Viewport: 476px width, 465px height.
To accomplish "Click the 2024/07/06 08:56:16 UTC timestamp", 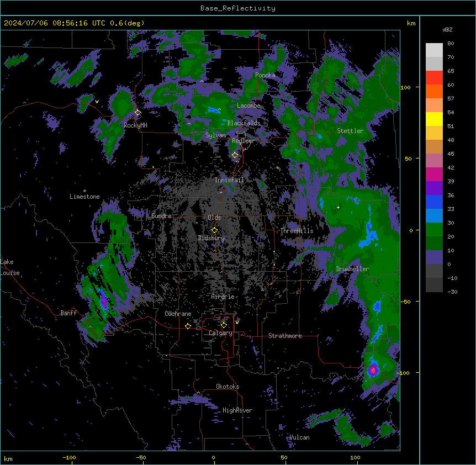I will click(55, 23).
